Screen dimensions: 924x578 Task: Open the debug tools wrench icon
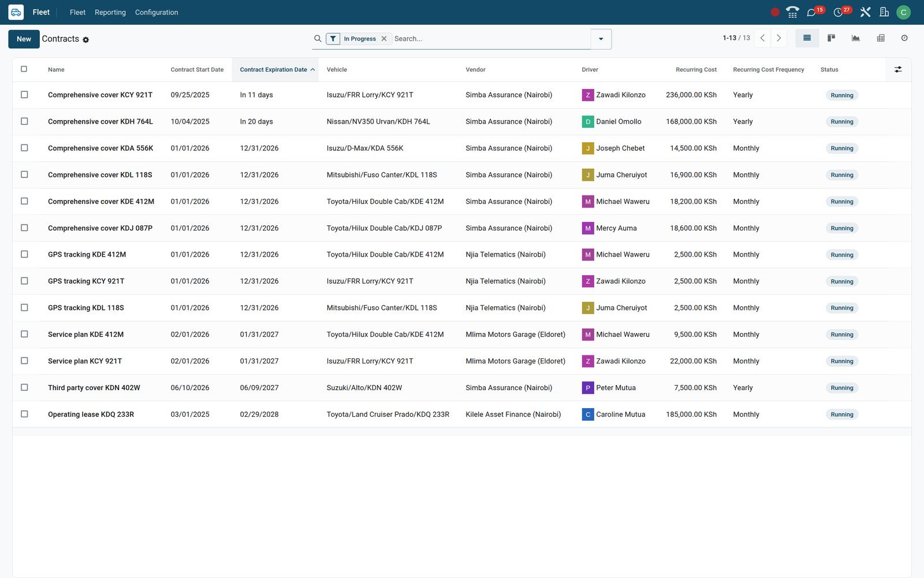(865, 12)
